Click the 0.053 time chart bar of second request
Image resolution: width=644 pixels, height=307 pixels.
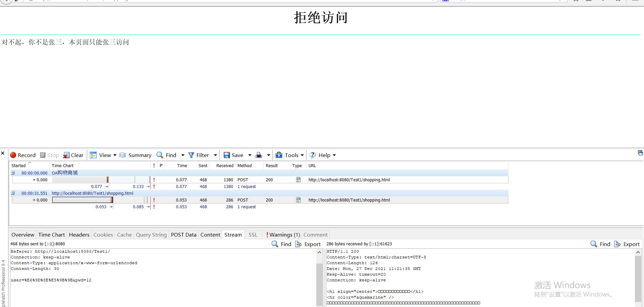82,200
